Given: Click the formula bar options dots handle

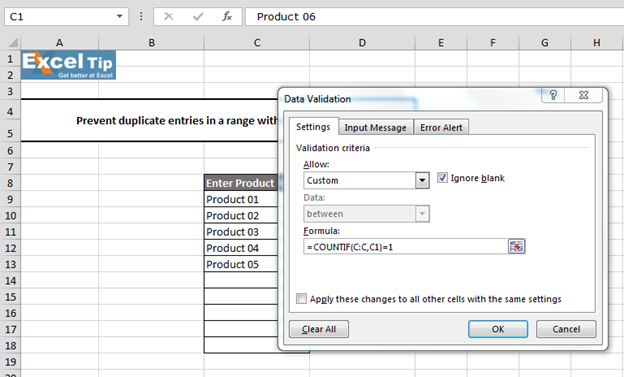Looking at the screenshot, I should (x=141, y=16).
